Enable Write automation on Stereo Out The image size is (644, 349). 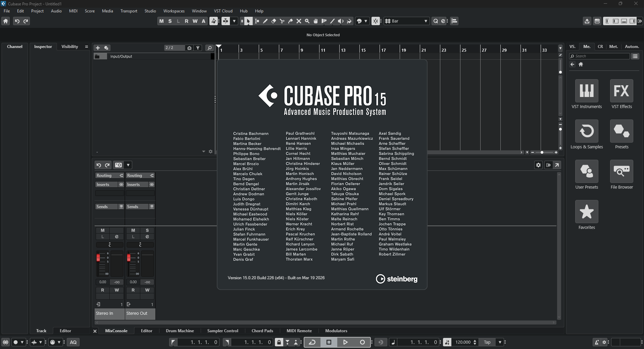click(147, 290)
